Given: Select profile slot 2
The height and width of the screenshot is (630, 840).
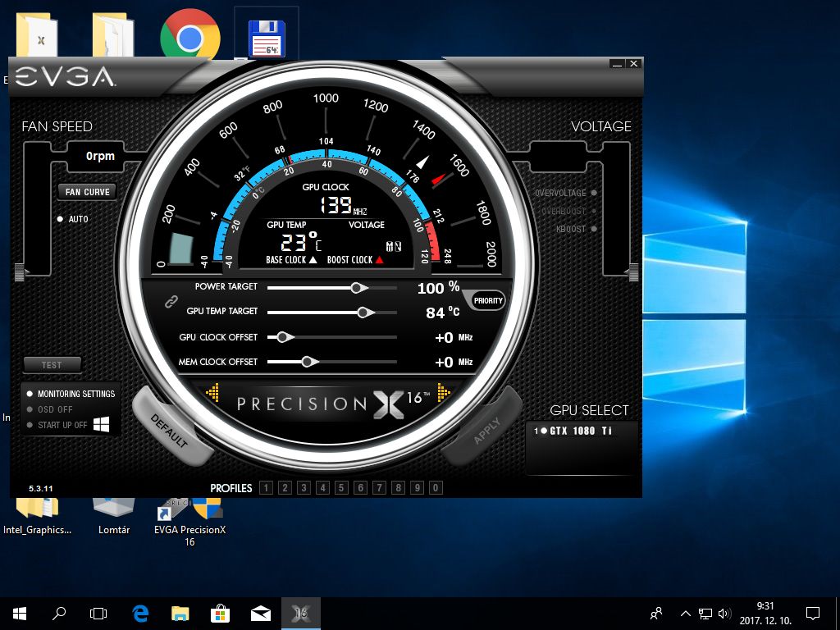Looking at the screenshot, I should 285,487.
